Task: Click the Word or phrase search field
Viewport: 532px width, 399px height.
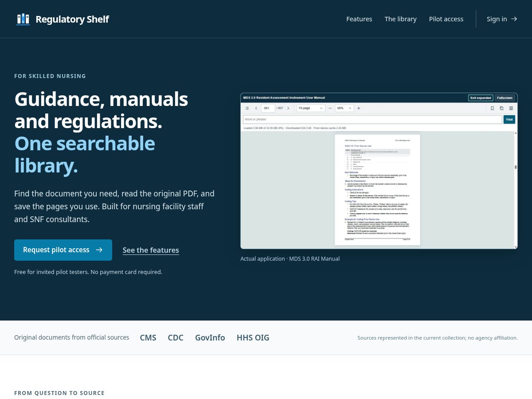Action: [372, 119]
